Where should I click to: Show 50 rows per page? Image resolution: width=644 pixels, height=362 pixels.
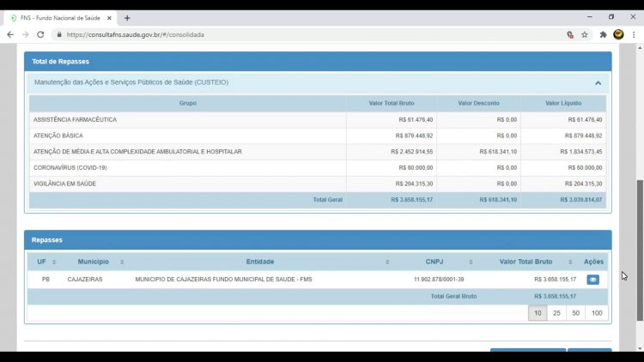pos(575,313)
